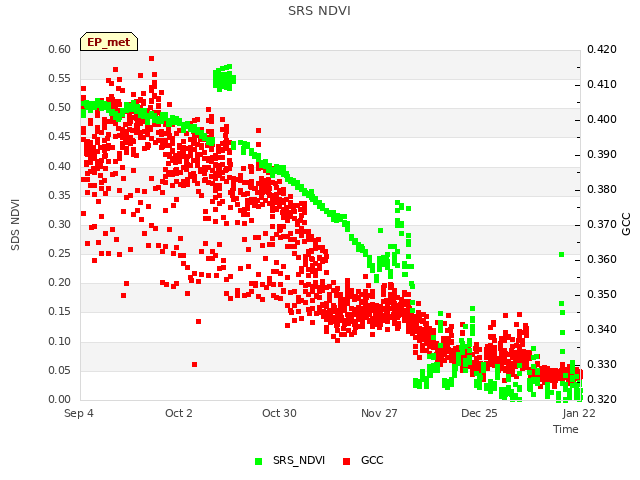The width and height of the screenshot is (640, 480).
Task: Click the 0.420 right axis value
Action: [x=602, y=49]
